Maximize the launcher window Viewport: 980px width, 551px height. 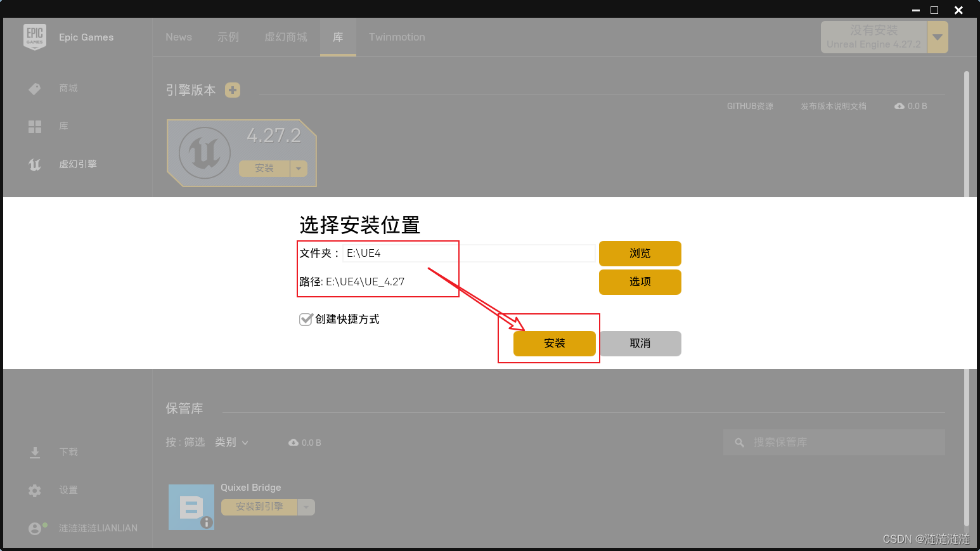click(x=934, y=10)
